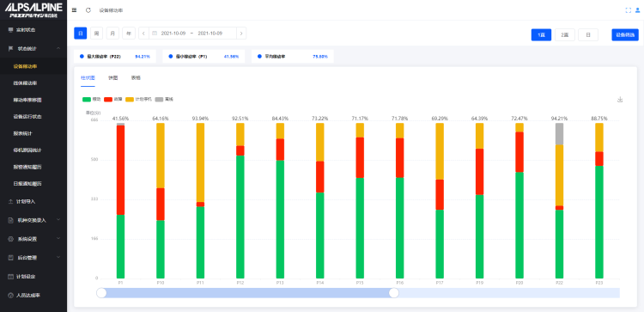This screenshot has width=644, height=312.
Task: Toggle the yellow 计划停机 legend series
Action: (x=139, y=100)
